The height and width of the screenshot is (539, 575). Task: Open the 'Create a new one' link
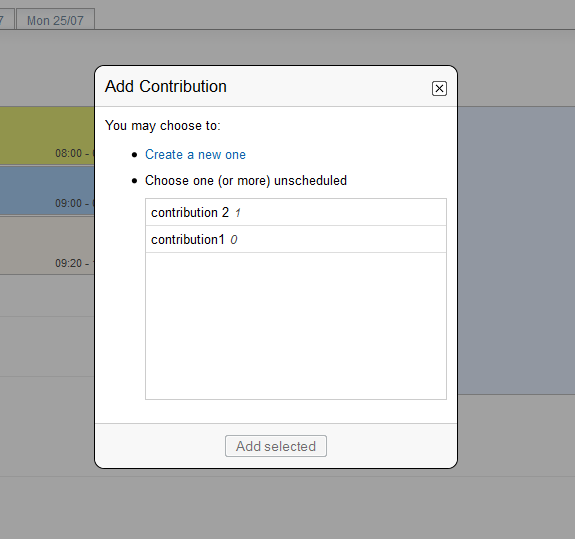click(195, 154)
